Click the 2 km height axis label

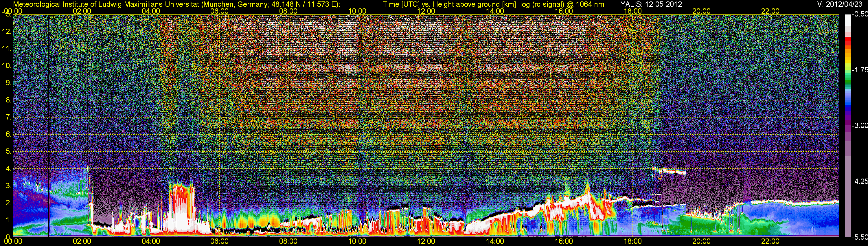click(8, 203)
